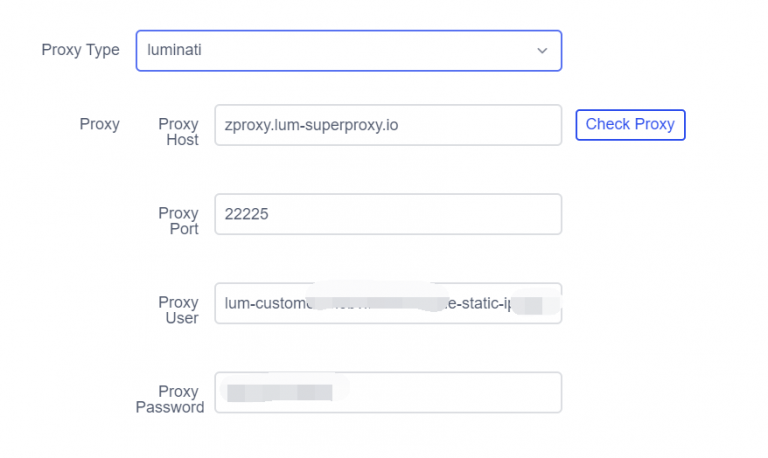Click the static-ip portion of Proxy User
The height and width of the screenshot is (458, 768).
[484, 303]
